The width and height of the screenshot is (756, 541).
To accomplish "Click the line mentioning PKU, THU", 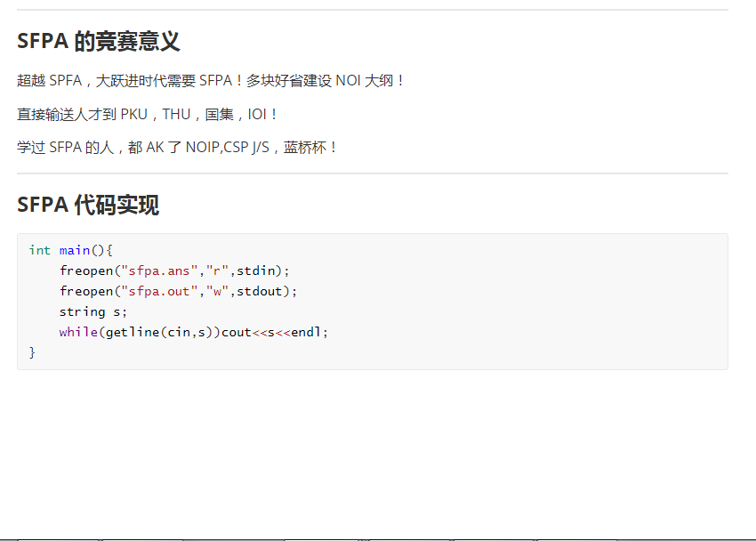I will pyautogui.click(x=147, y=114).
